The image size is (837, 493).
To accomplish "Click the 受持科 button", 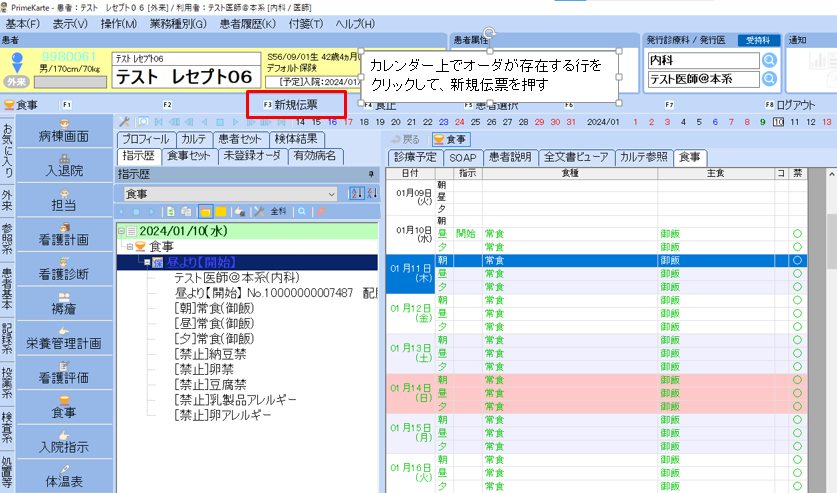I will tap(759, 40).
